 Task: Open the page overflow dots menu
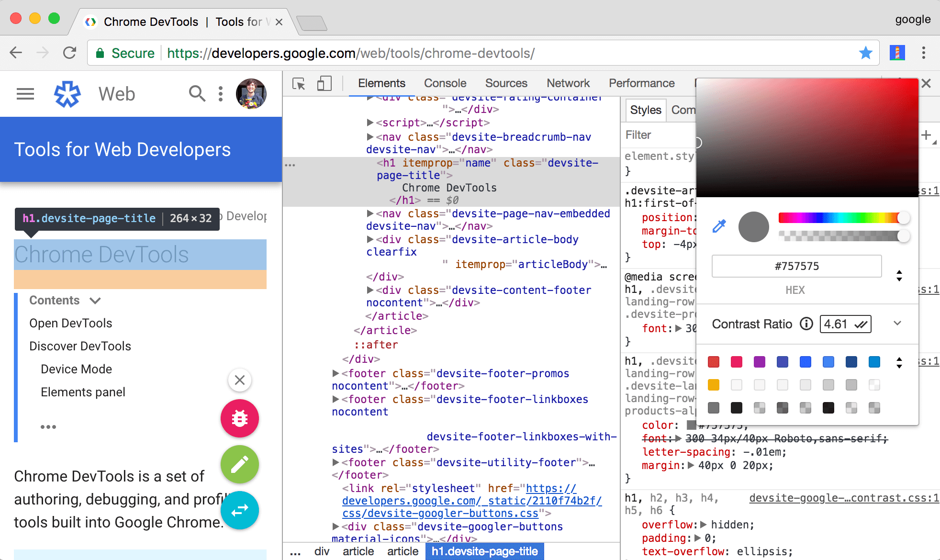(x=221, y=94)
